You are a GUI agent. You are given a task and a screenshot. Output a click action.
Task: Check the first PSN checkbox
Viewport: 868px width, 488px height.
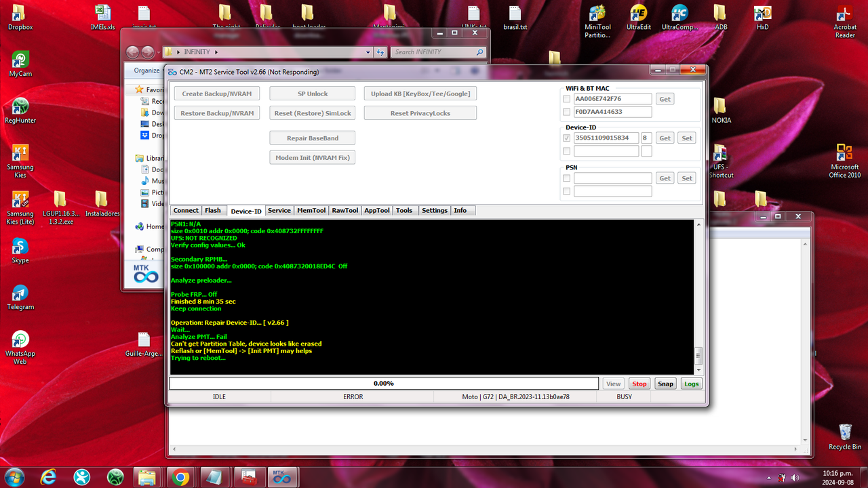point(566,178)
